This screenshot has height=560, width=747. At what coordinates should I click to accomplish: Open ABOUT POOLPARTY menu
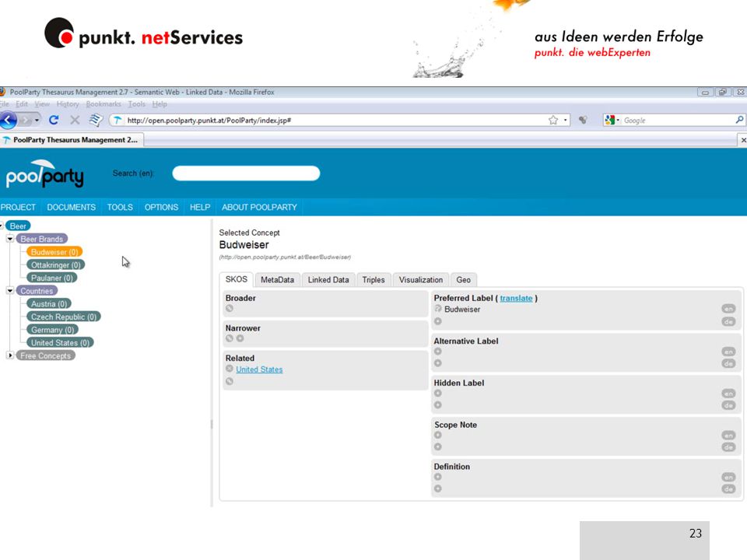coord(259,207)
